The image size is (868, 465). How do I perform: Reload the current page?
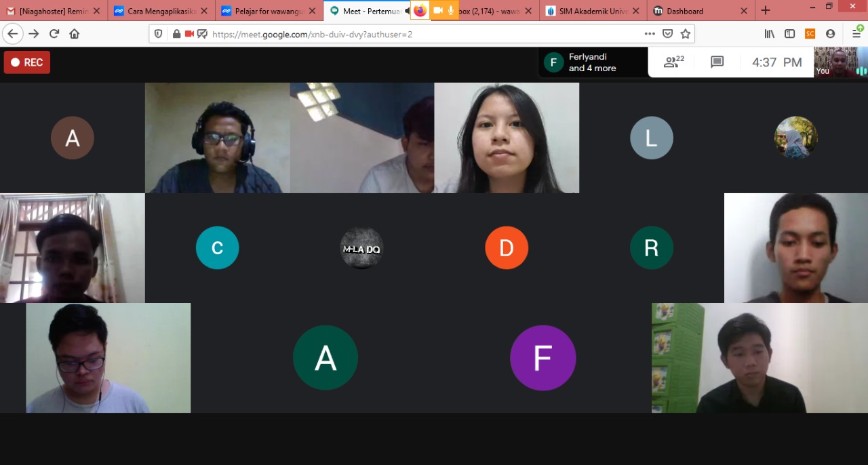click(x=54, y=34)
